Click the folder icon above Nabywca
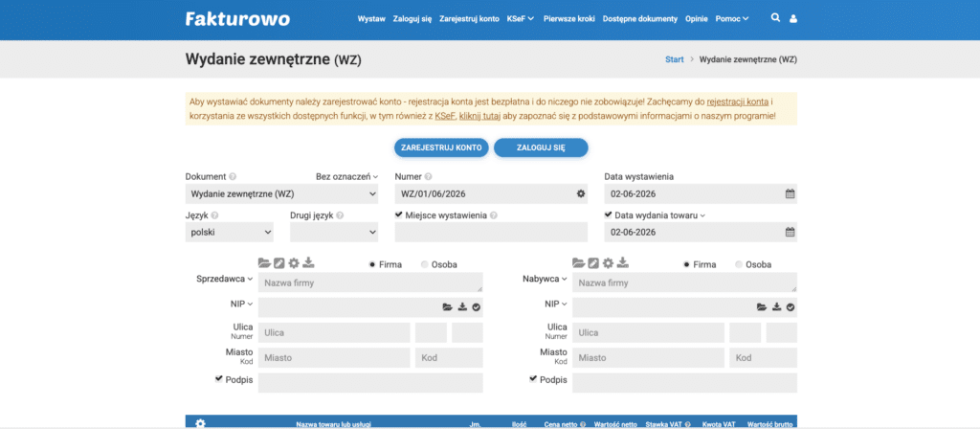 578,263
